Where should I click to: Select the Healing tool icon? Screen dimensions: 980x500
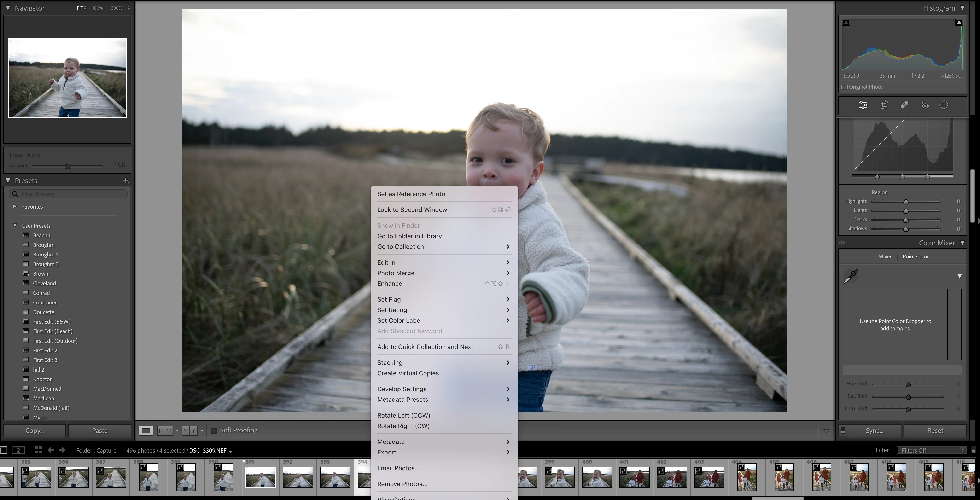pyautogui.click(x=904, y=105)
